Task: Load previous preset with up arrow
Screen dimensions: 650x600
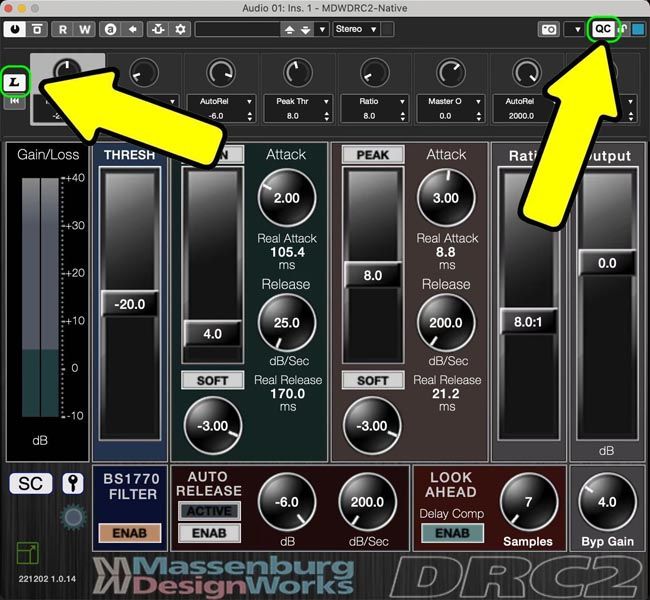Action: (x=289, y=29)
